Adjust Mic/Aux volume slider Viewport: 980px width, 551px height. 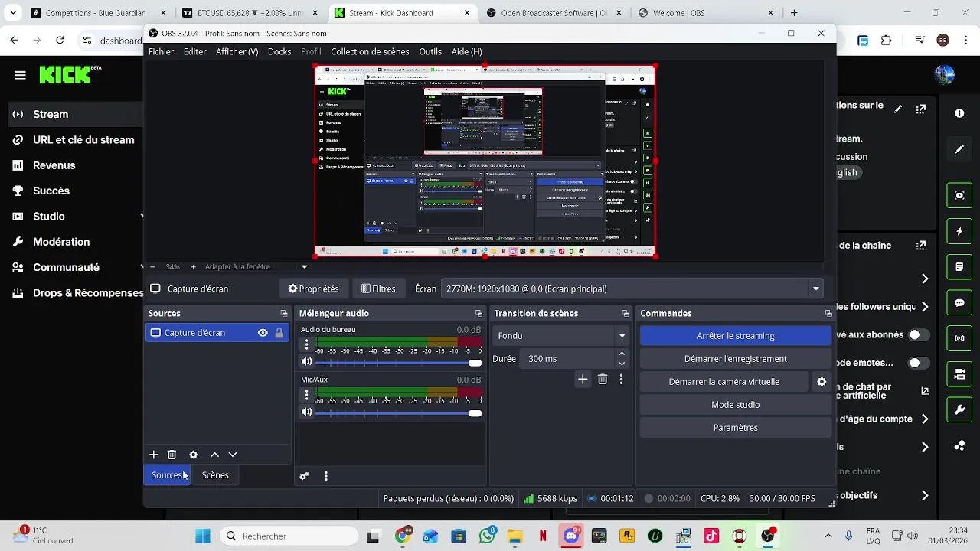pos(398,413)
